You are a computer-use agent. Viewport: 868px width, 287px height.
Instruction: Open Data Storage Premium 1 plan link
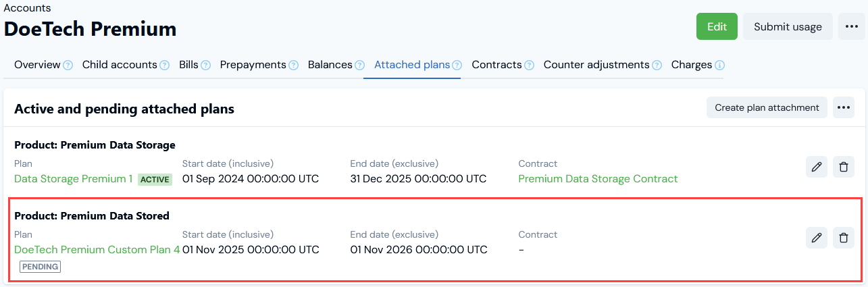tap(74, 179)
